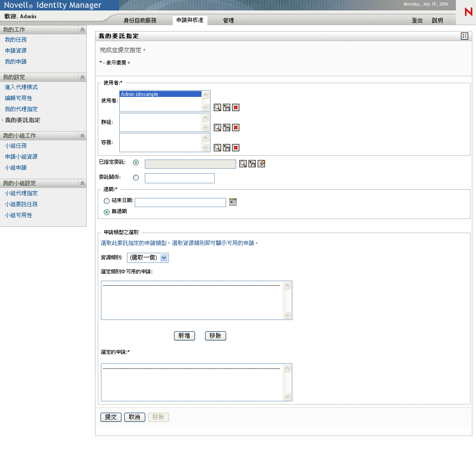The width and height of the screenshot is (476, 458).
Task: Select the 結束日期 radio button
Action: tap(106, 201)
